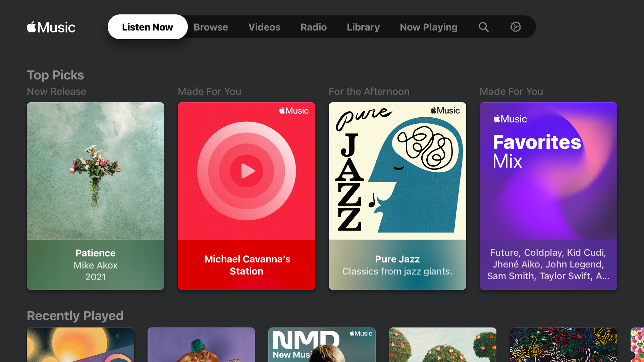
Task: Open the search magnifier icon
Action: coord(483,27)
